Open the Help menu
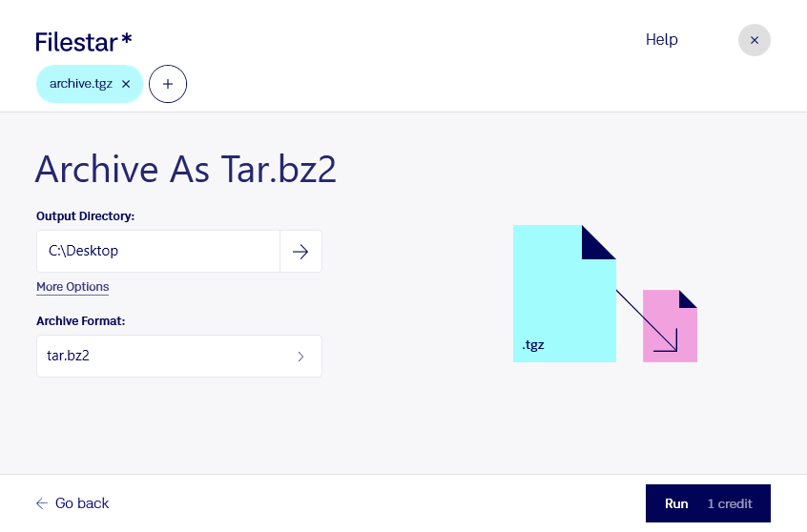This screenshot has width=807, height=532. 661,40
